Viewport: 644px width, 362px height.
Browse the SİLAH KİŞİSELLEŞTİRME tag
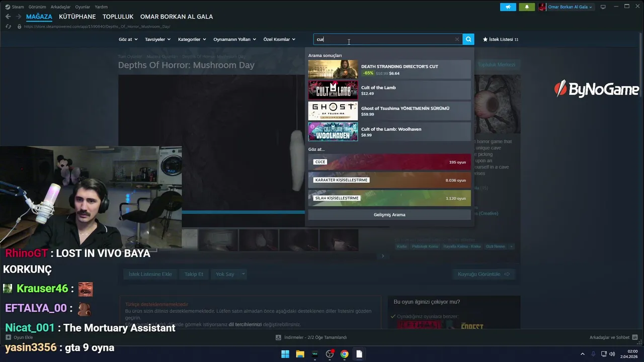click(x=389, y=198)
